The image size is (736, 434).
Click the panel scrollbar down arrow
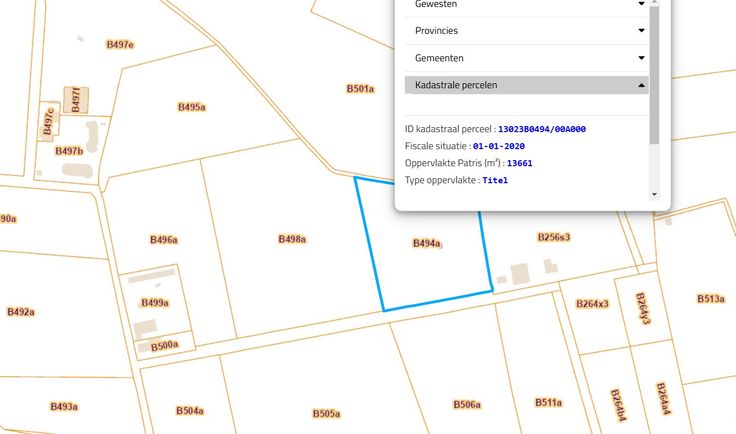click(x=654, y=193)
